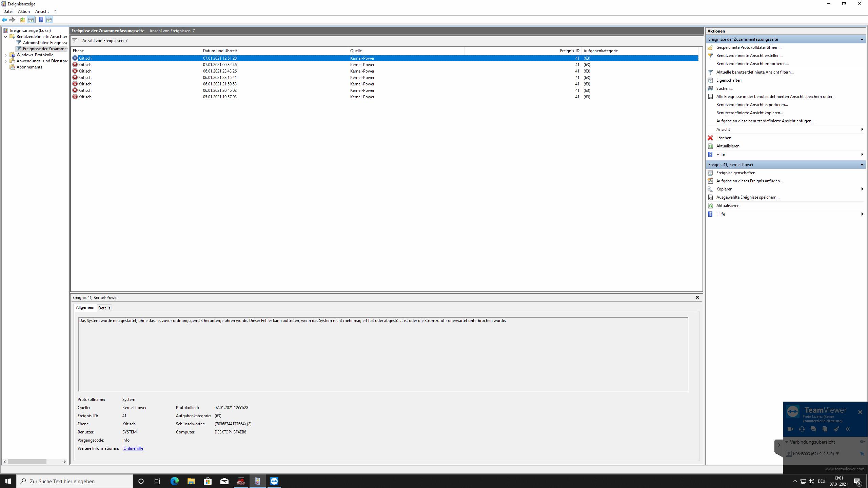
Task: Toggle the console tree visibility in the toolbar
Action: pyautogui.click(x=31, y=20)
